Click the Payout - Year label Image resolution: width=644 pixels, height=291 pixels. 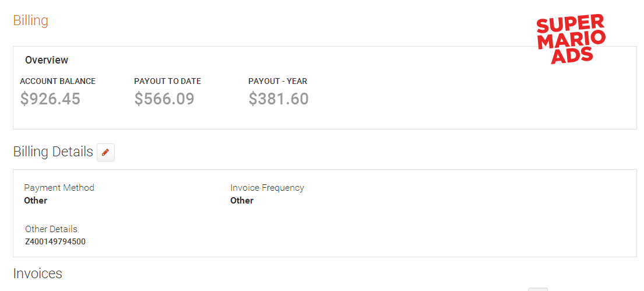pyautogui.click(x=277, y=82)
